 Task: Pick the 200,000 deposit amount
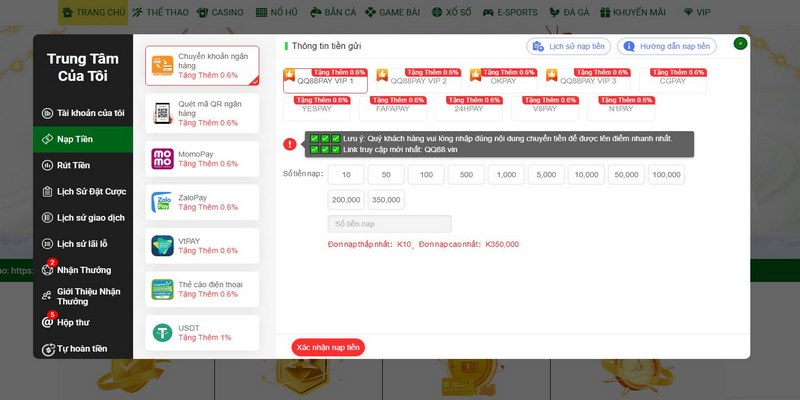[x=346, y=200]
